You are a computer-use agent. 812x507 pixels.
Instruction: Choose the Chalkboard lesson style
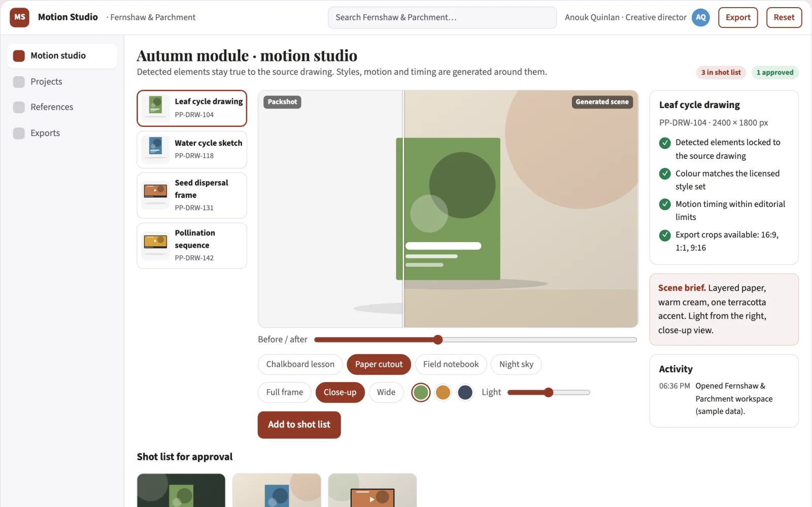[300, 364]
